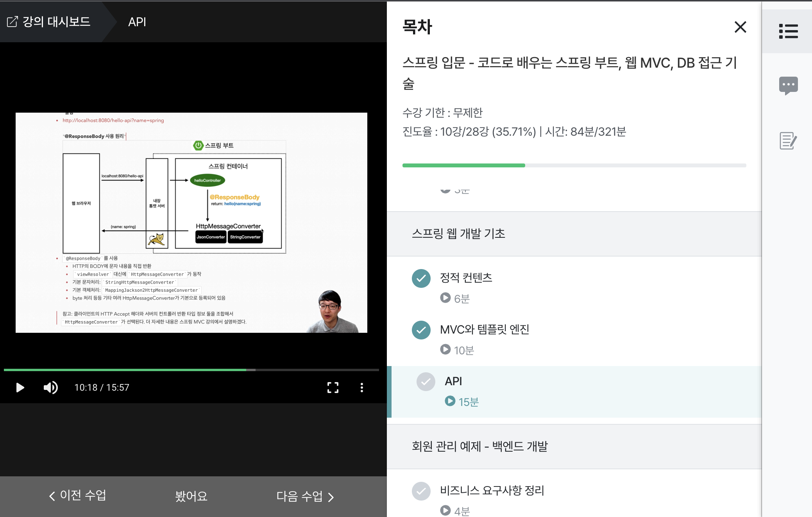This screenshot has width=812, height=517.
Task: Go to previous lesson with 이전 수업
Action: tap(77, 496)
